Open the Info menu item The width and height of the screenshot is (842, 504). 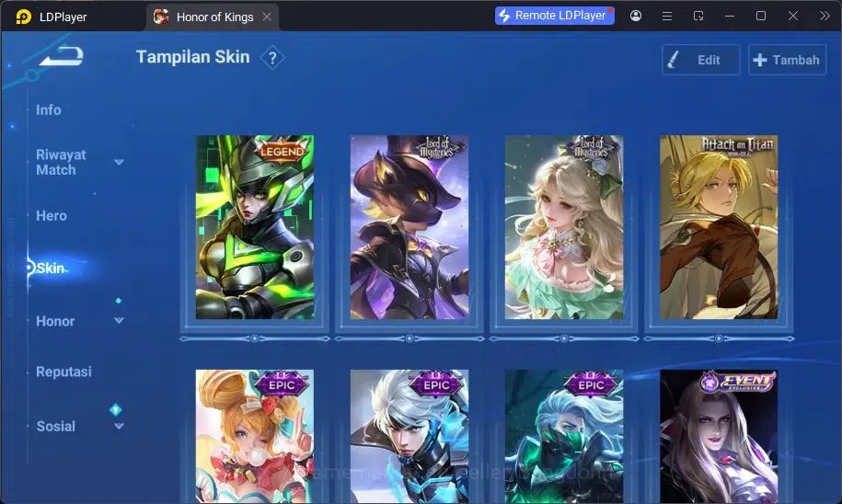(x=49, y=110)
